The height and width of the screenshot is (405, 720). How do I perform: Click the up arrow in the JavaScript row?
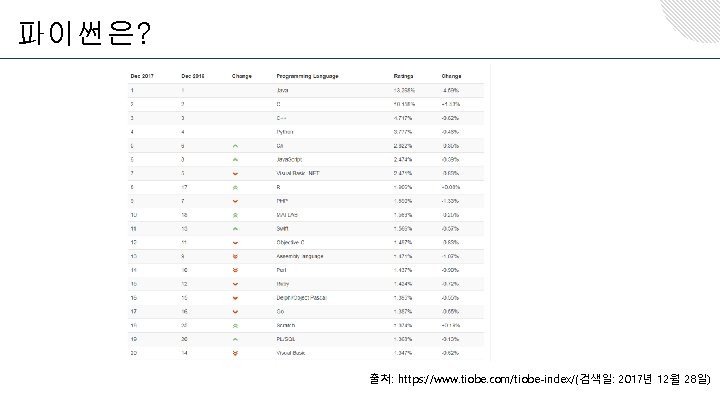pos(235,159)
